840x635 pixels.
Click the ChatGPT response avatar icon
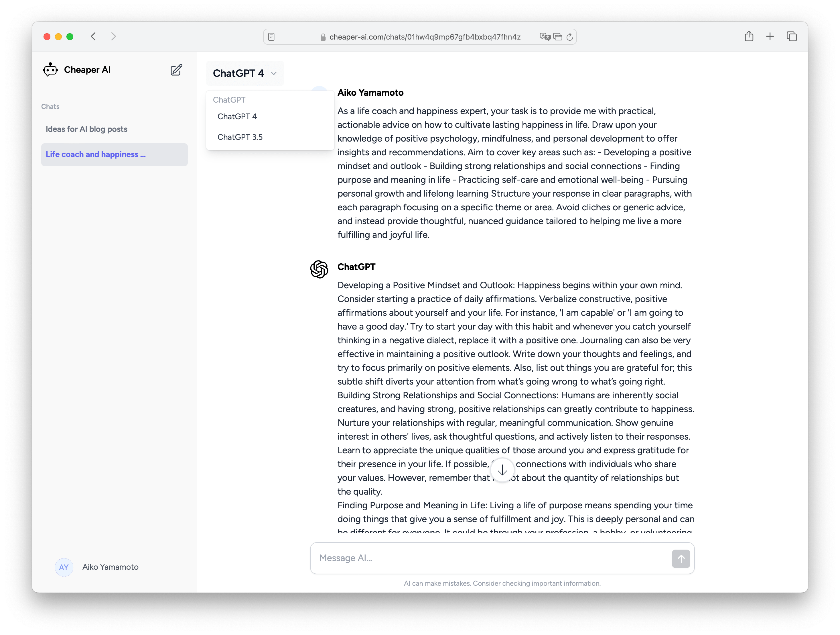(x=320, y=267)
